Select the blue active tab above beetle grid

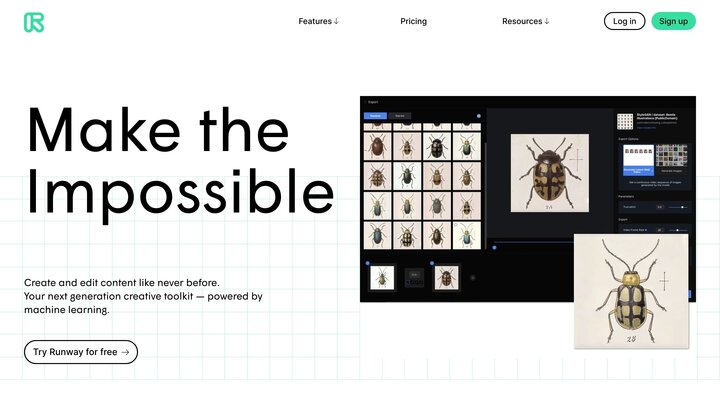tap(375, 116)
